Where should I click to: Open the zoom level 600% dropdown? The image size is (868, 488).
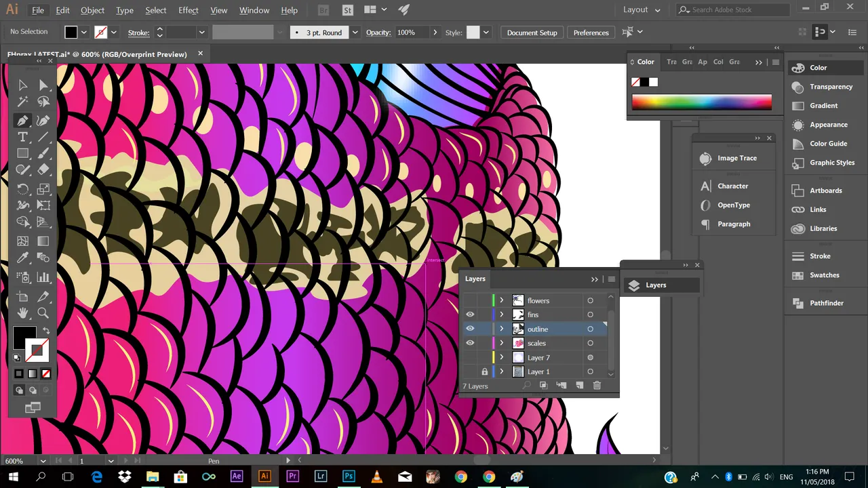42,461
